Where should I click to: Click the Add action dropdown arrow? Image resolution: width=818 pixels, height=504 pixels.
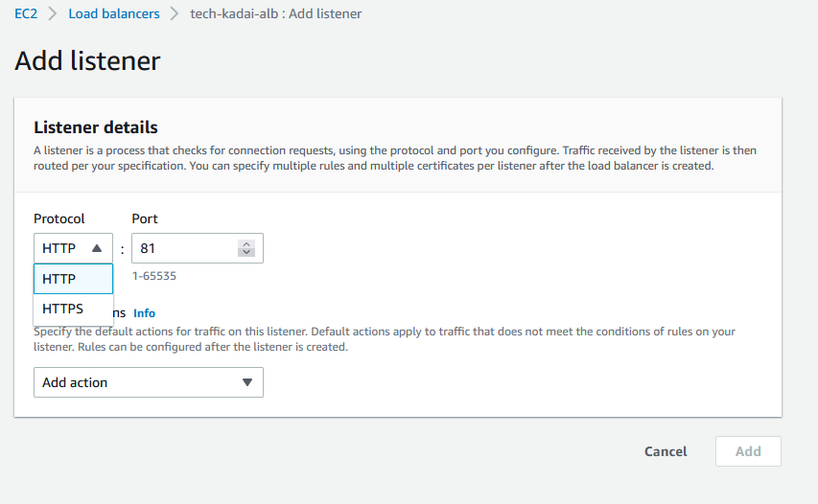click(246, 382)
